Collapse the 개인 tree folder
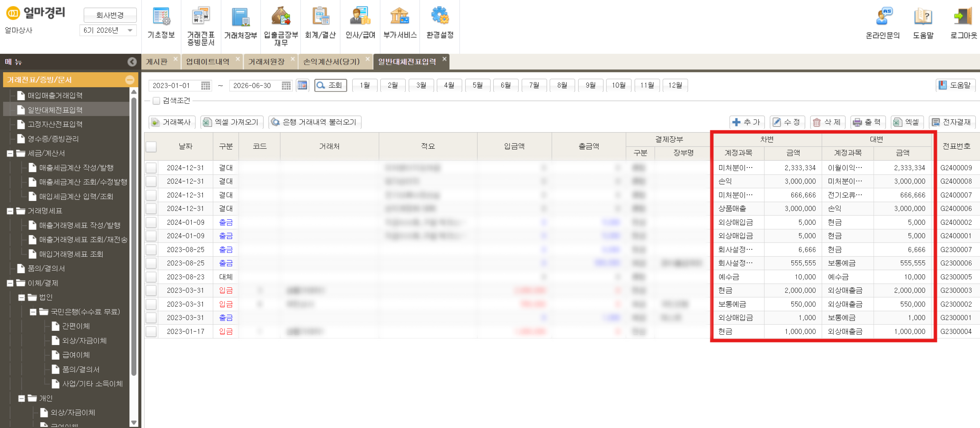The image size is (980, 428). (x=22, y=399)
